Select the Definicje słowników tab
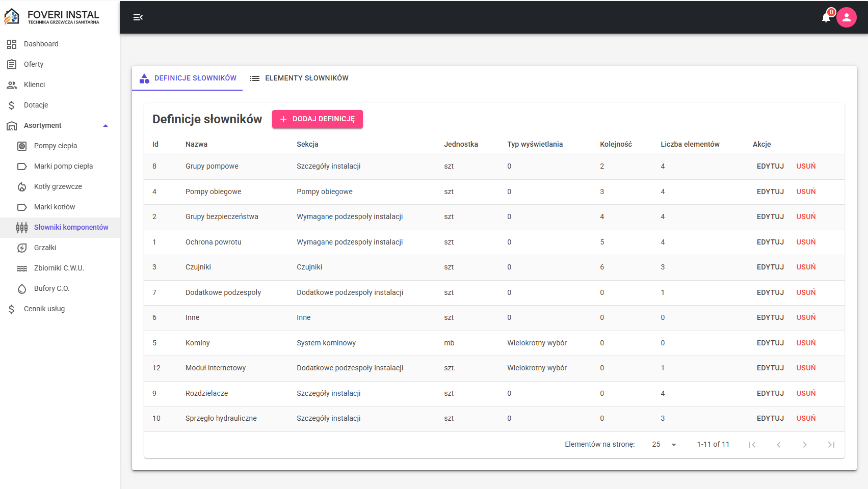868x489 pixels. (188, 78)
